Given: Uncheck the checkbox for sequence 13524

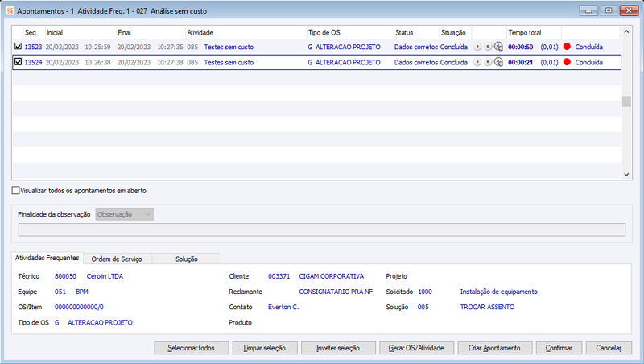Looking at the screenshot, I should [18, 62].
